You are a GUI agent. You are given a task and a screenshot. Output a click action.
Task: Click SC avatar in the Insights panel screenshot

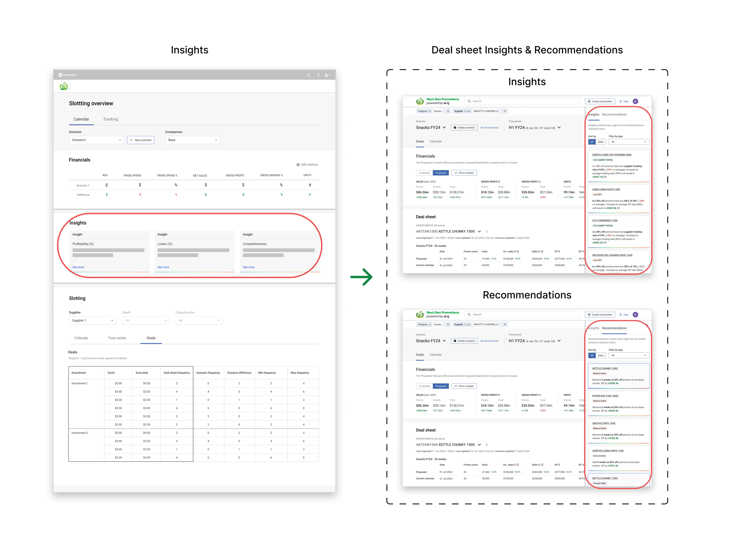click(635, 101)
